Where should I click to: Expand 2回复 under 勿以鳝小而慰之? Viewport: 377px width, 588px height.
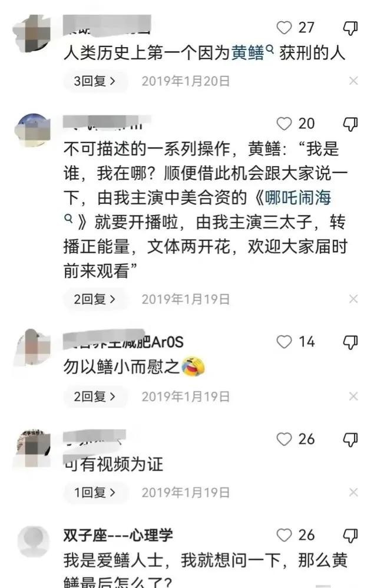[x=95, y=397]
